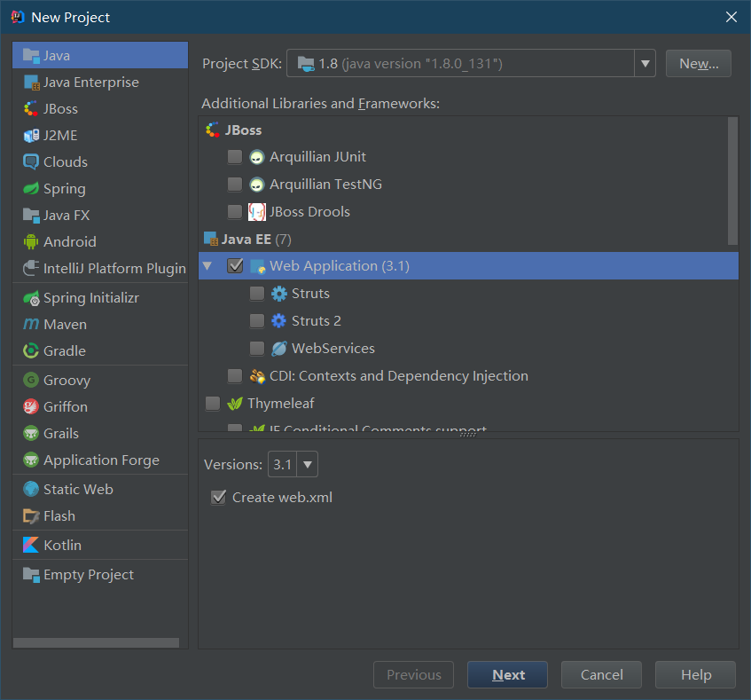Click the Arquillian JUnit alien icon
751x700 pixels.
[x=257, y=157]
